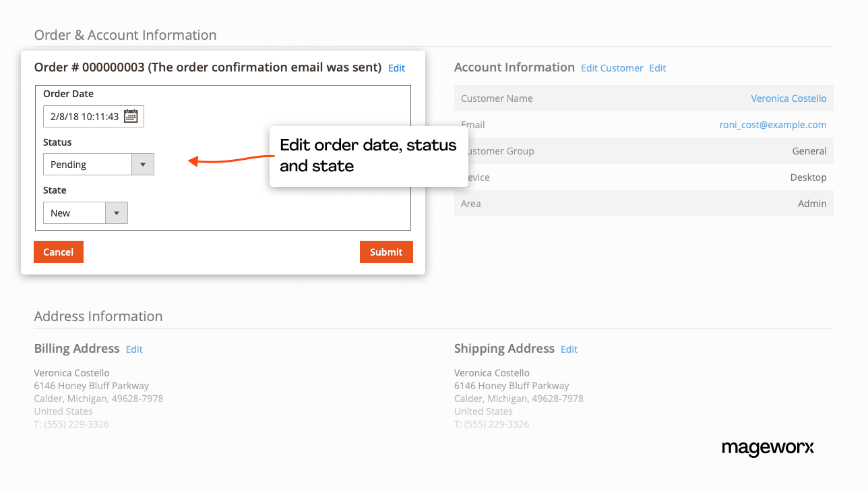Click the 'Edit order date, status' callout

pos(368,156)
